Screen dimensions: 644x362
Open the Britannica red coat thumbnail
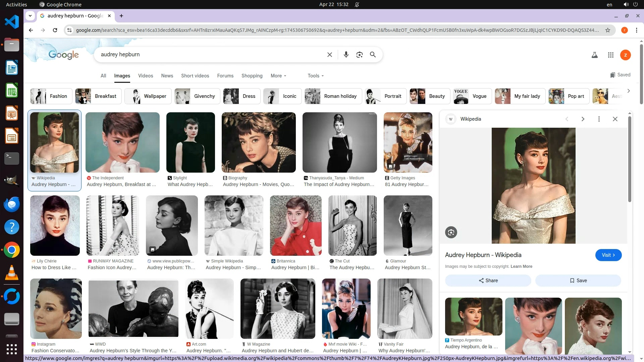click(296, 226)
